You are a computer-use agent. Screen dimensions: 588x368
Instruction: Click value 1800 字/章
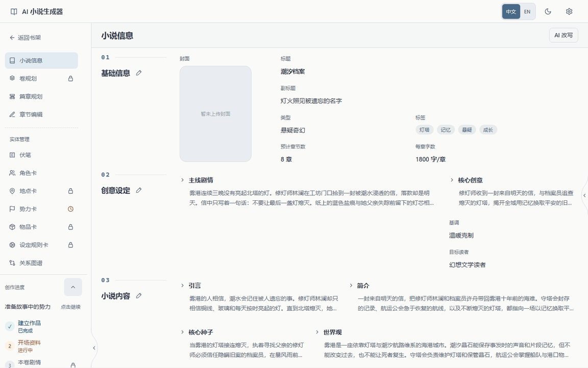pyautogui.click(x=430, y=159)
